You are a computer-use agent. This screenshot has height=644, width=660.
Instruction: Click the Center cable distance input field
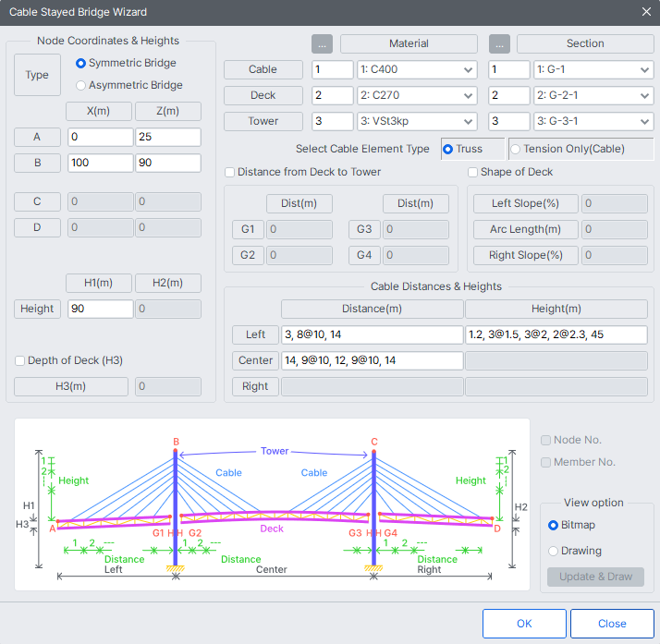[372, 360]
